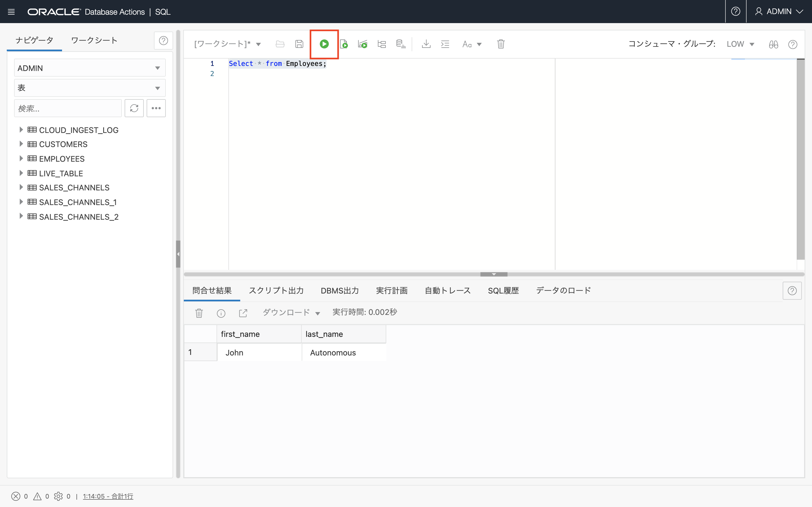Click the Clear output/delete icon
Viewport: 812px width, 507px height.
pyautogui.click(x=199, y=312)
